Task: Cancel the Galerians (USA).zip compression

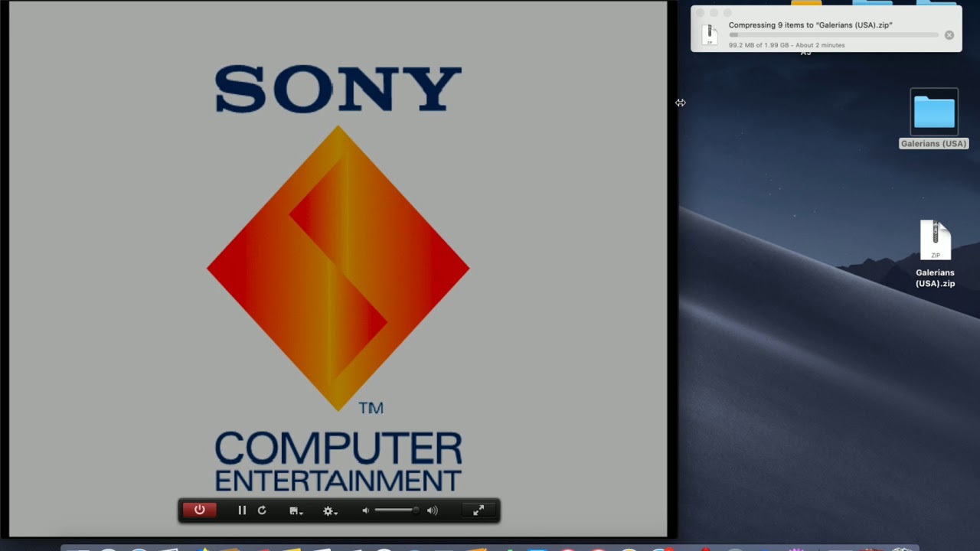Action: [x=949, y=35]
